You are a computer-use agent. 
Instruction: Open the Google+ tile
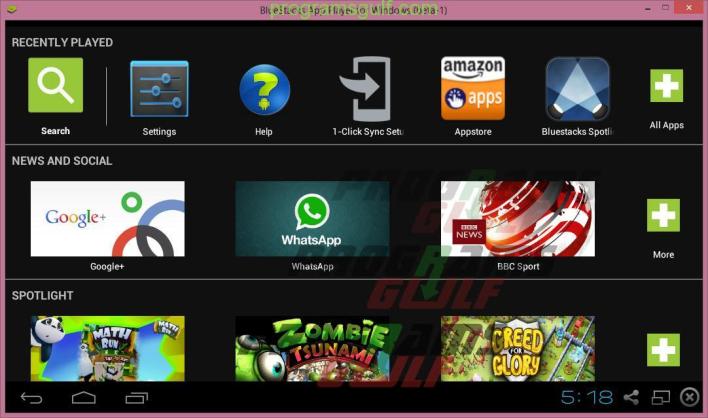(x=107, y=218)
